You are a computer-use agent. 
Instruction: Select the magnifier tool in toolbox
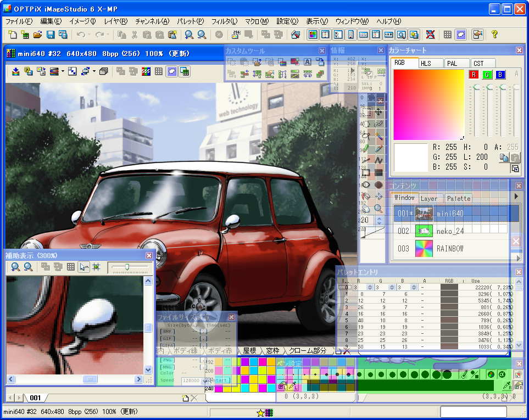coord(378,209)
